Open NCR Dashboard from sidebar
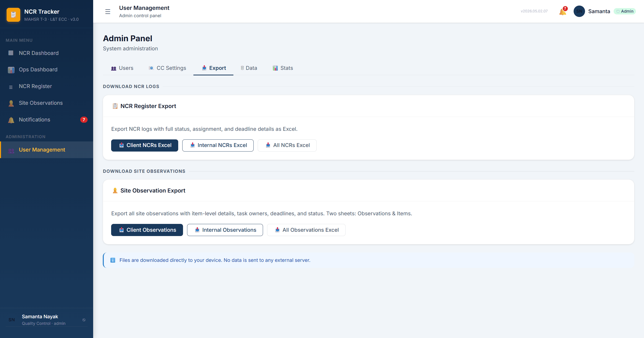Image resolution: width=644 pixels, height=338 pixels. 47,53
